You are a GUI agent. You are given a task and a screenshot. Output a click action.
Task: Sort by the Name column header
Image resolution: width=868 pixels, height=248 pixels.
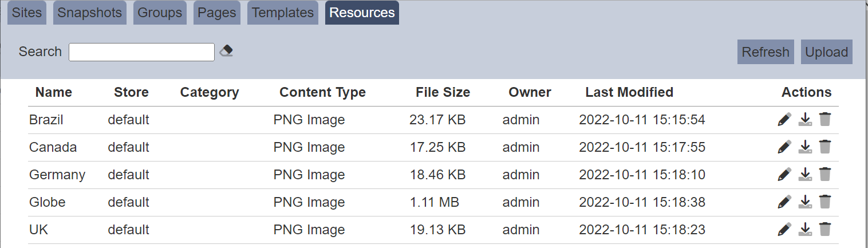54,92
